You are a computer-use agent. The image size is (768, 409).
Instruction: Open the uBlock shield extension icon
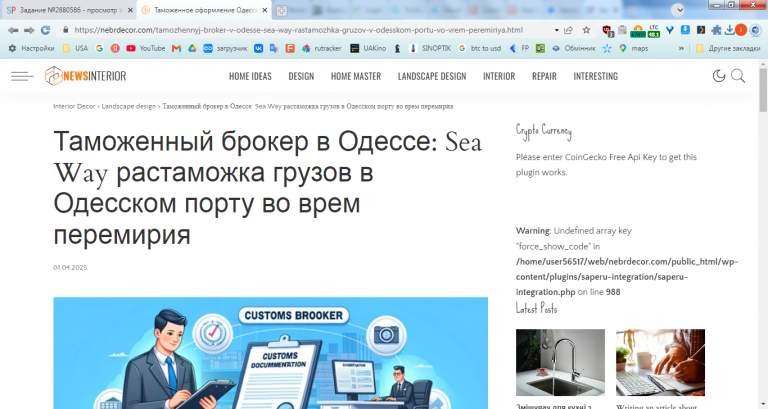point(607,31)
